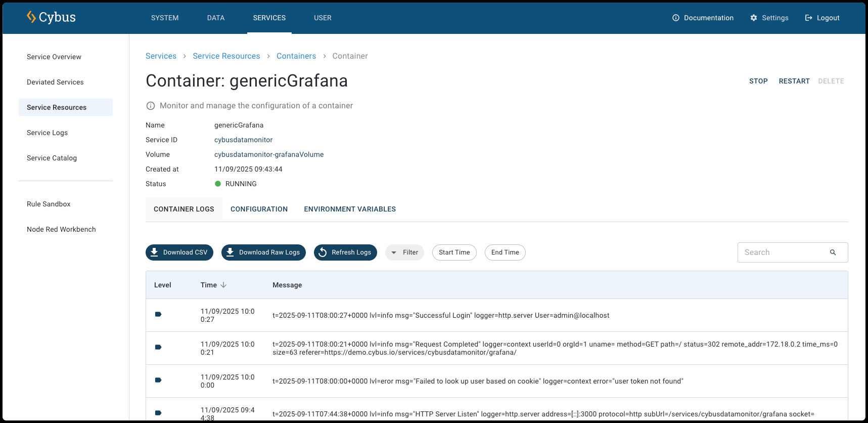Sort logs using the Time arrow icon
The width and height of the screenshot is (868, 423).
coord(223,285)
